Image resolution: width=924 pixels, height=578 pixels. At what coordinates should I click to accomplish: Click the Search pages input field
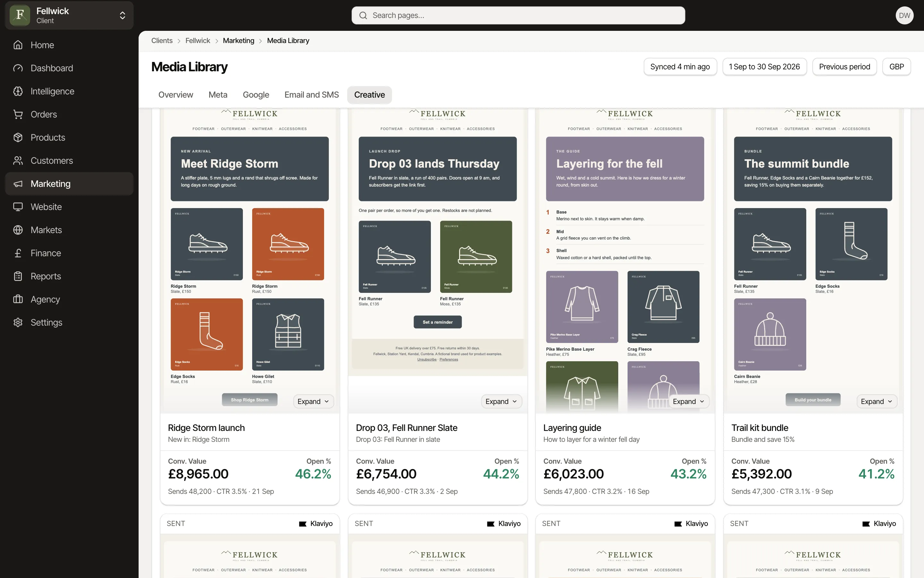point(518,15)
